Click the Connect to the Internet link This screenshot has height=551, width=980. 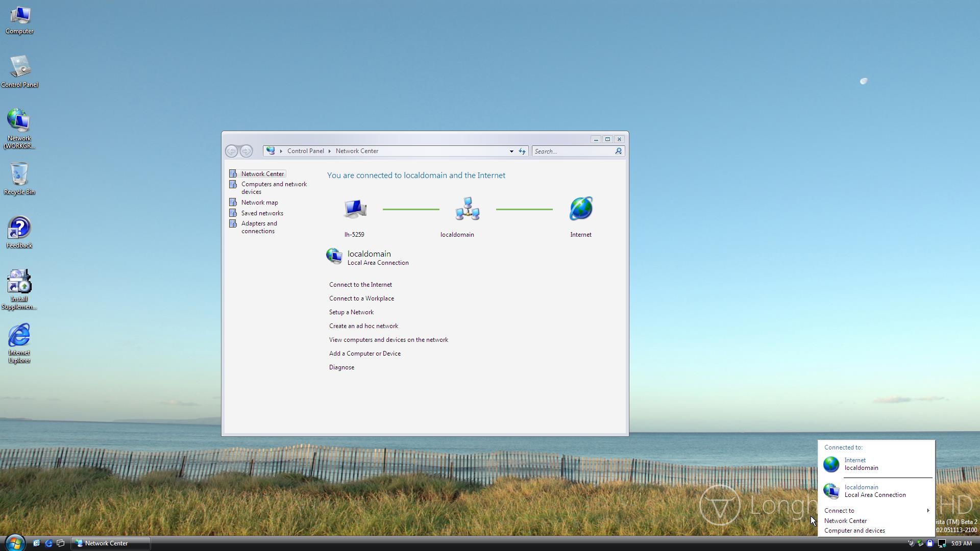point(360,285)
